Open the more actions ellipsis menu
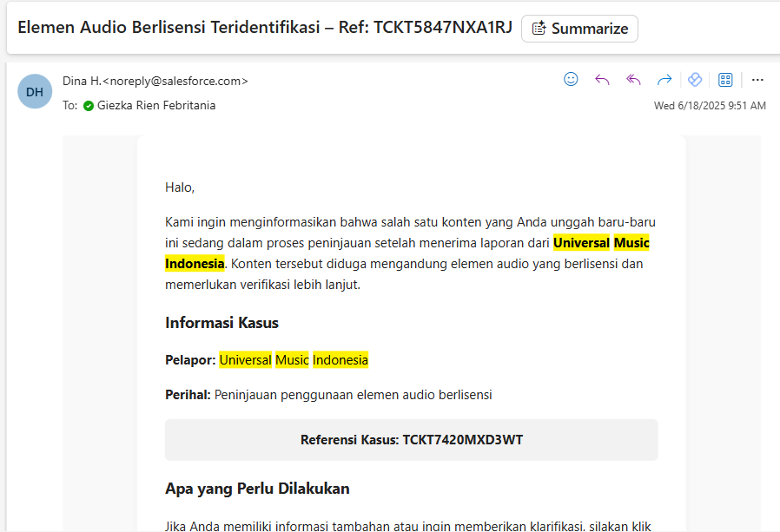 [x=757, y=80]
